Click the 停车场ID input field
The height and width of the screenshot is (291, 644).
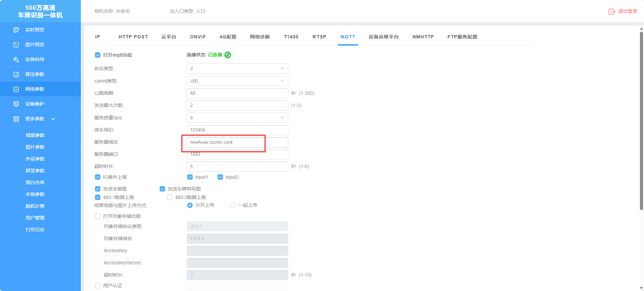[x=237, y=130]
